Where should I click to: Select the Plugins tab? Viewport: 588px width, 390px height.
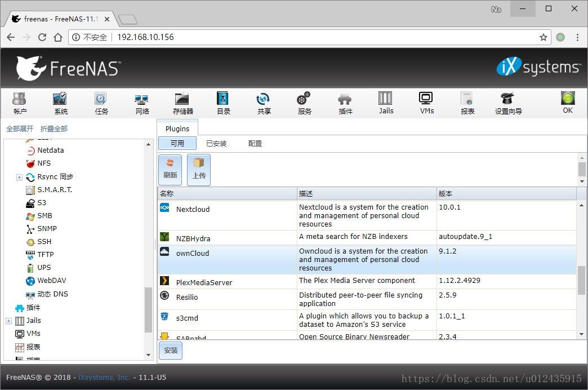pos(177,128)
